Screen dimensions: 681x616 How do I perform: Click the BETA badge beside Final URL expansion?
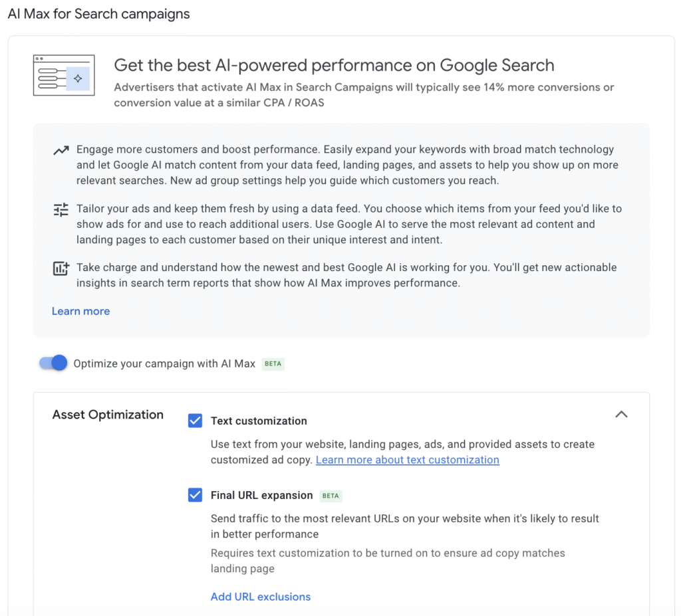click(x=331, y=496)
